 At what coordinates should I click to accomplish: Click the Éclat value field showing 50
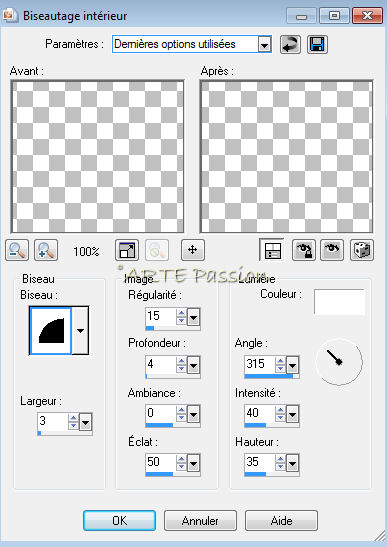pos(160,463)
